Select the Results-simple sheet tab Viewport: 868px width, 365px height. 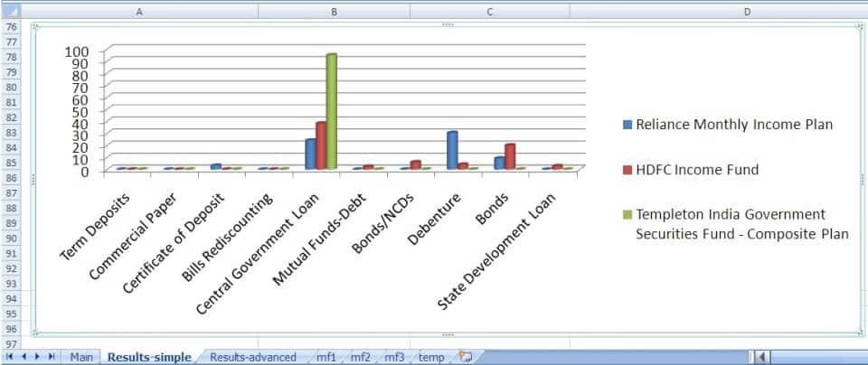point(149,357)
